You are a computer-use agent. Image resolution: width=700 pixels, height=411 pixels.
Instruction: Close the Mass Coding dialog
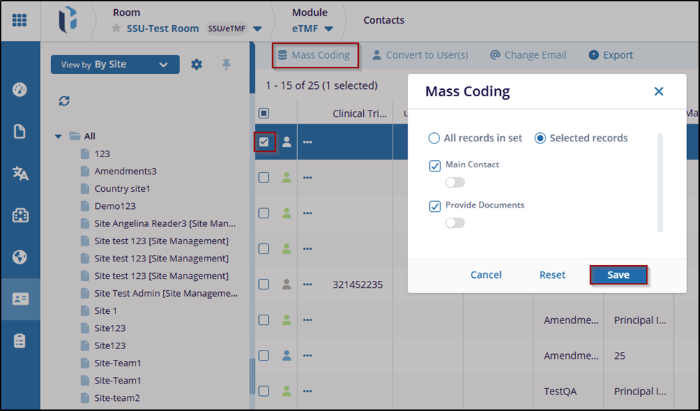coord(658,91)
